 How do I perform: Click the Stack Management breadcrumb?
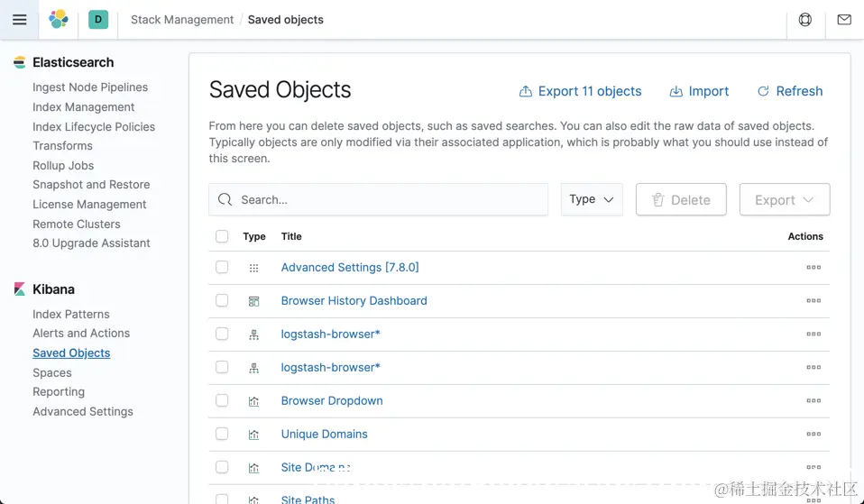[182, 20]
